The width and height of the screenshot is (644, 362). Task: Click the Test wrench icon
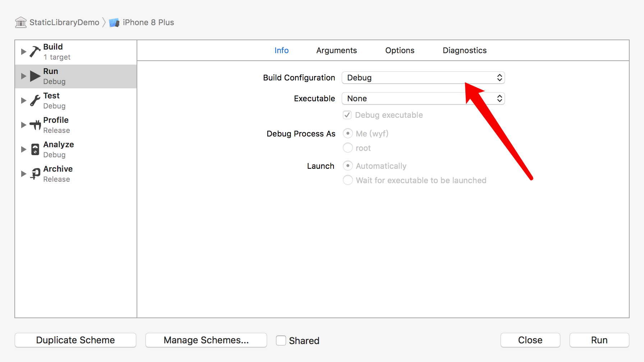[x=35, y=101]
